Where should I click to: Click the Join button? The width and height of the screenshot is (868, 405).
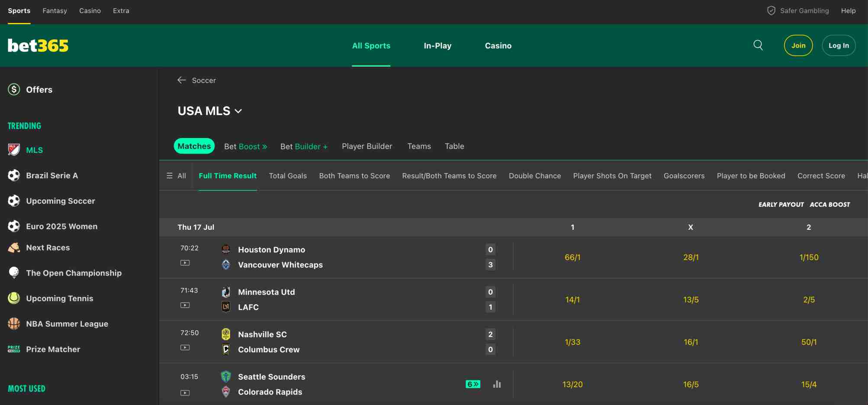(x=798, y=45)
